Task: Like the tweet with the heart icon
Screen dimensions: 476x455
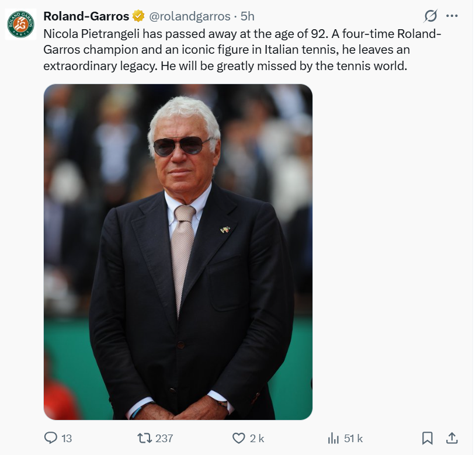Action: click(238, 437)
